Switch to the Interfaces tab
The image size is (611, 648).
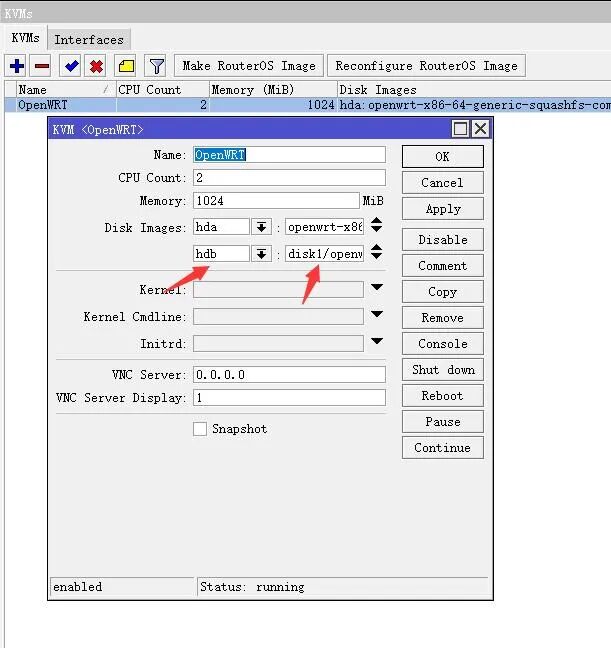89,40
